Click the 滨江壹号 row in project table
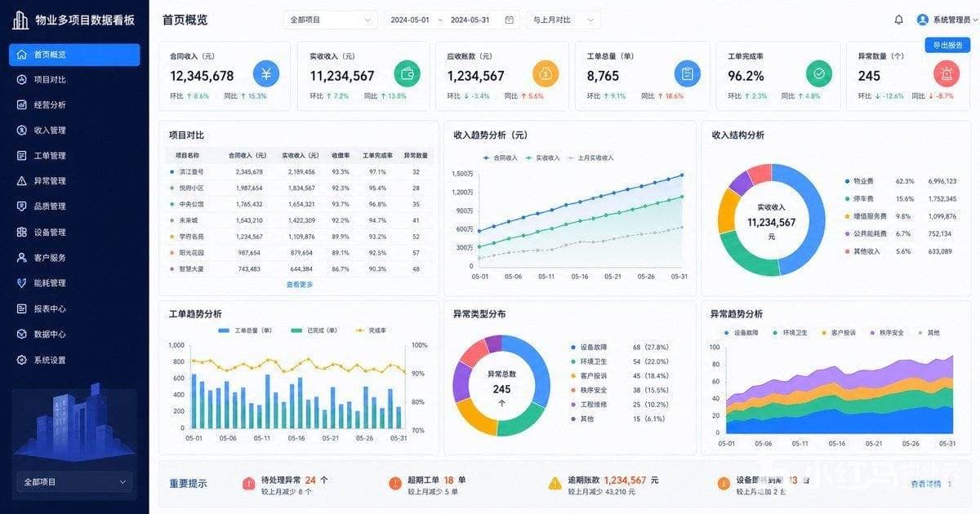The image size is (980, 514). click(299, 172)
